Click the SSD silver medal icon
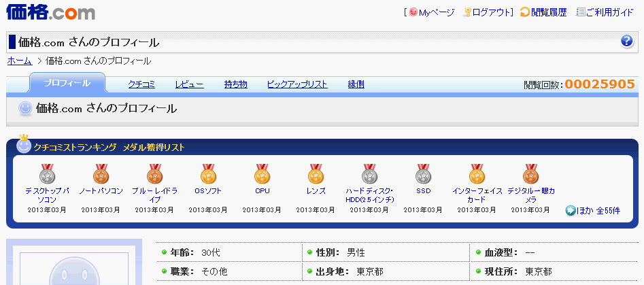This screenshot has height=285, width=644. (x=423, y=173)
